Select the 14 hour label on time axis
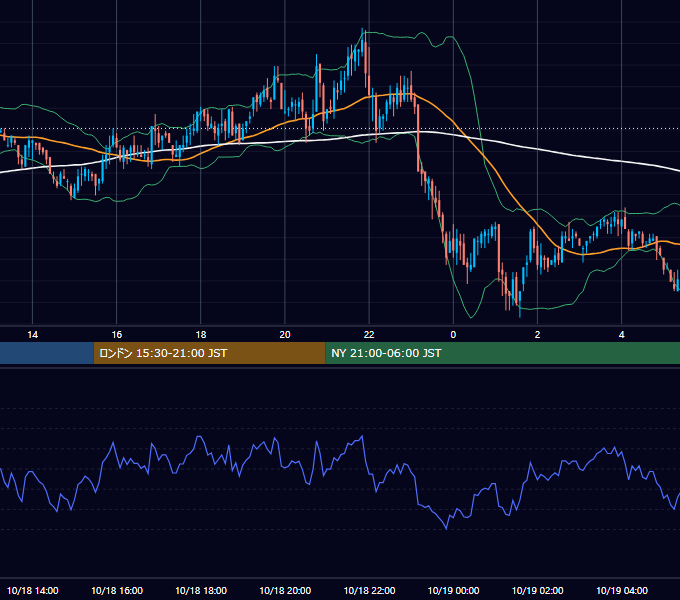Image resolution: width=680 pixels, height=600 pixels. coord(33,335)
